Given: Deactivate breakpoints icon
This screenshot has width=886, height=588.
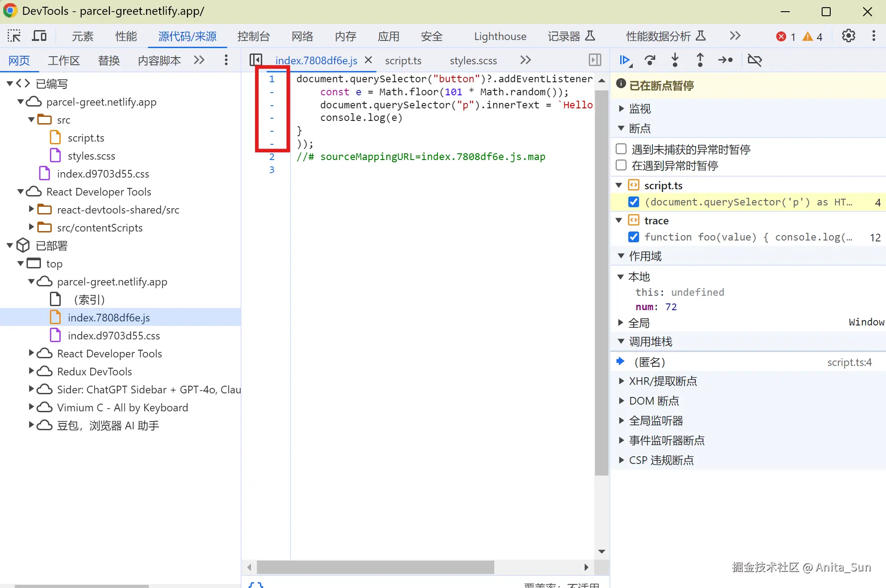Looking at the screenshot, I should pos(755,60).
